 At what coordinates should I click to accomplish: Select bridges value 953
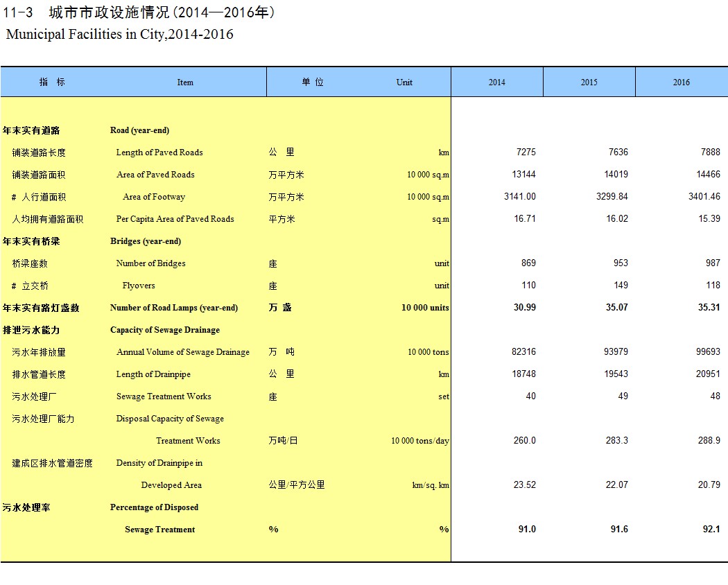pyautogui.click(x=621, y=263)
